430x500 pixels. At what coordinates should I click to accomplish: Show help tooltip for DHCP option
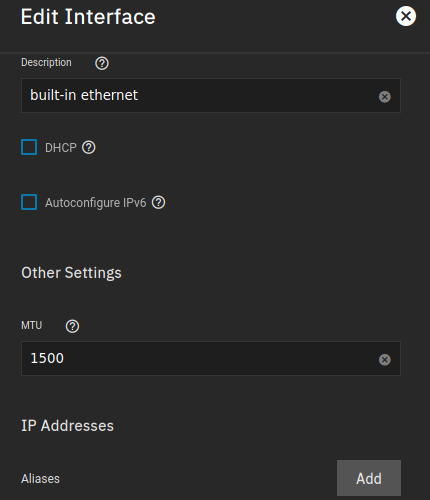point(89,147)
